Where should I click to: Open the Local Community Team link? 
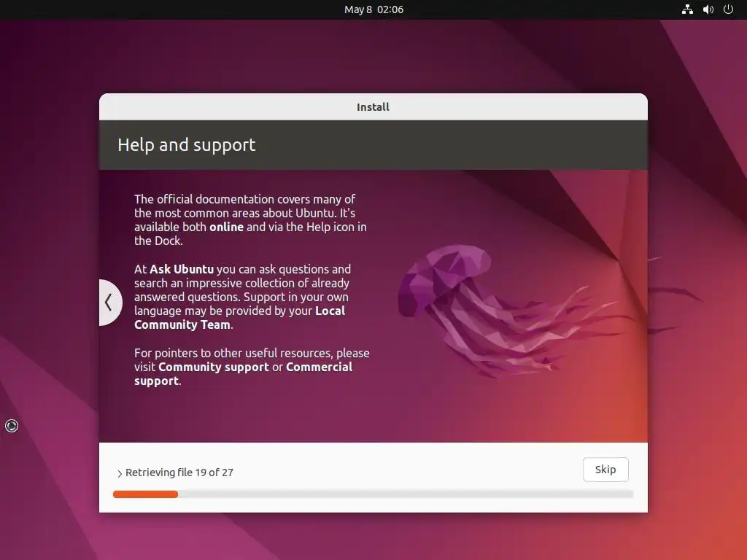pos(239,318)
